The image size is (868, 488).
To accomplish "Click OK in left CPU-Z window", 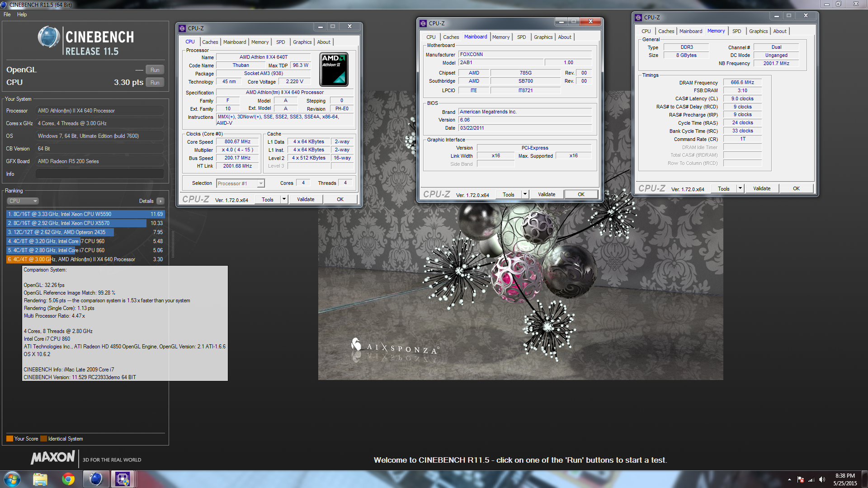I will pyautogui.click(x=340, y=200).
